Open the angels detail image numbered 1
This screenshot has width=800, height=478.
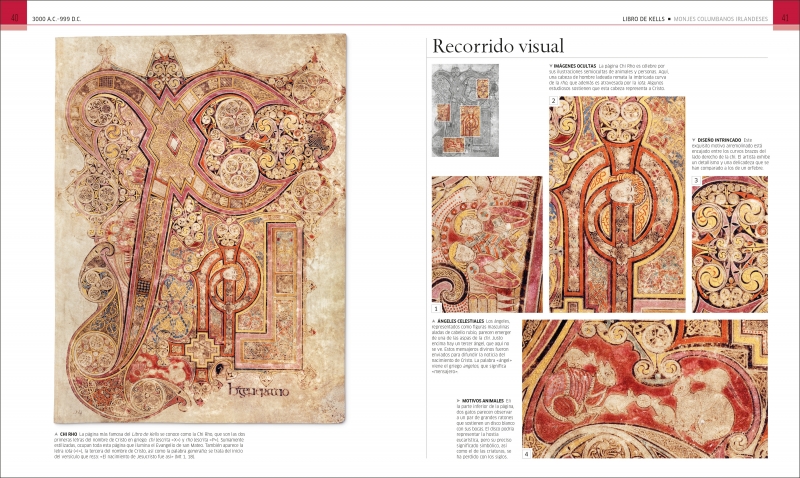(487, 244)
